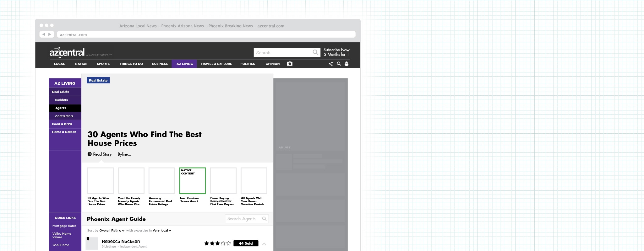Select Food & Drink in sidebar
This screenshot has height=251, width=644.
pos(65,124)
